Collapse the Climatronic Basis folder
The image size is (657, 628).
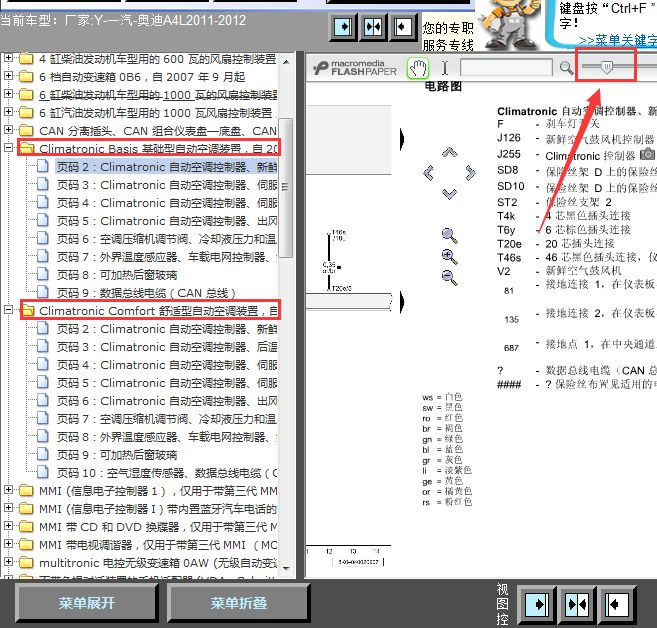coord(8,148)
